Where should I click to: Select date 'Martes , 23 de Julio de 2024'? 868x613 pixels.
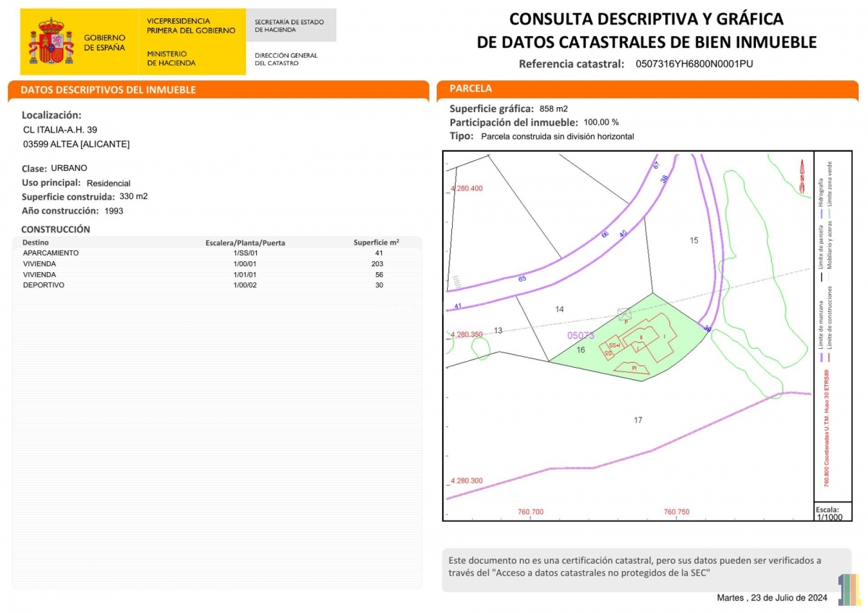[772, 598]
